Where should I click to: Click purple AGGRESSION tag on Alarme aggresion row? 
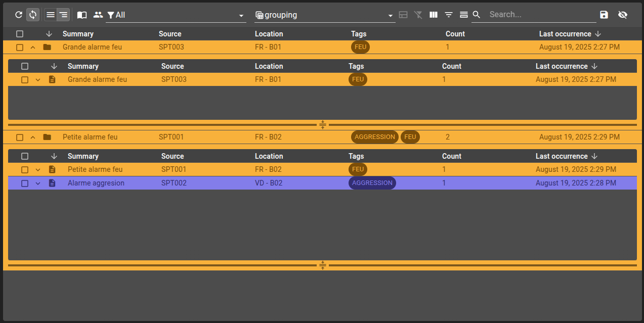tap(372, 183)
